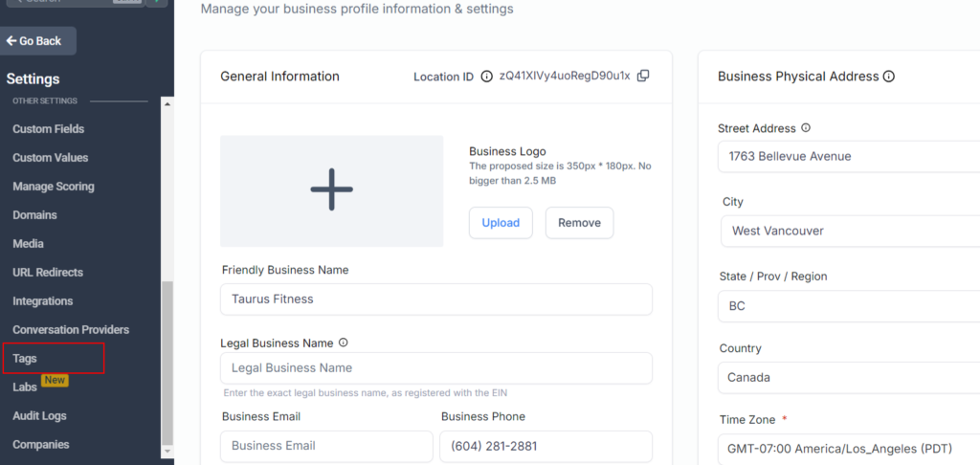Click info icon beside Legal Business Name

344,343
